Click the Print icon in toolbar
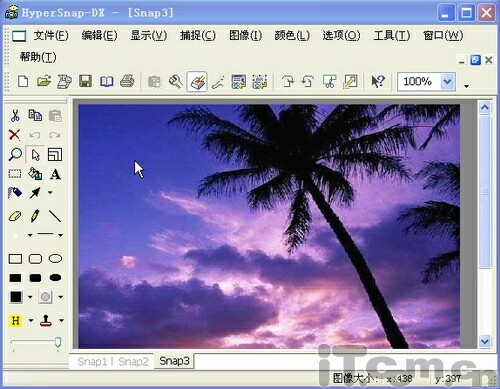Viewport: 500px width, 389px height. click(127, 81)
